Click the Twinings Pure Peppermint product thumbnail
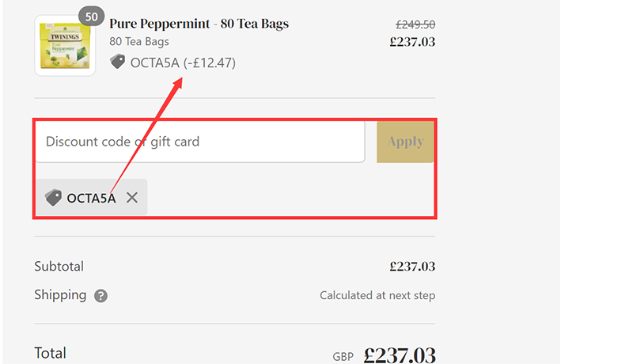The image size is (633, 364). (64, 46)
